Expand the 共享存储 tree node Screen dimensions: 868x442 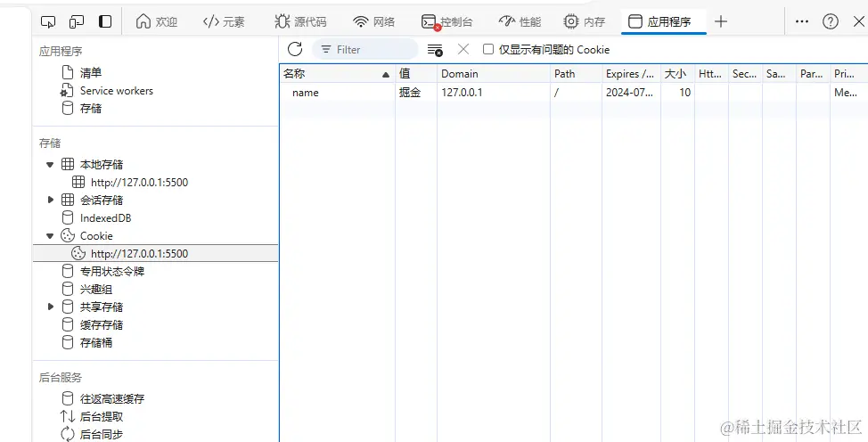pyautogui.click(x=51, y=307)
